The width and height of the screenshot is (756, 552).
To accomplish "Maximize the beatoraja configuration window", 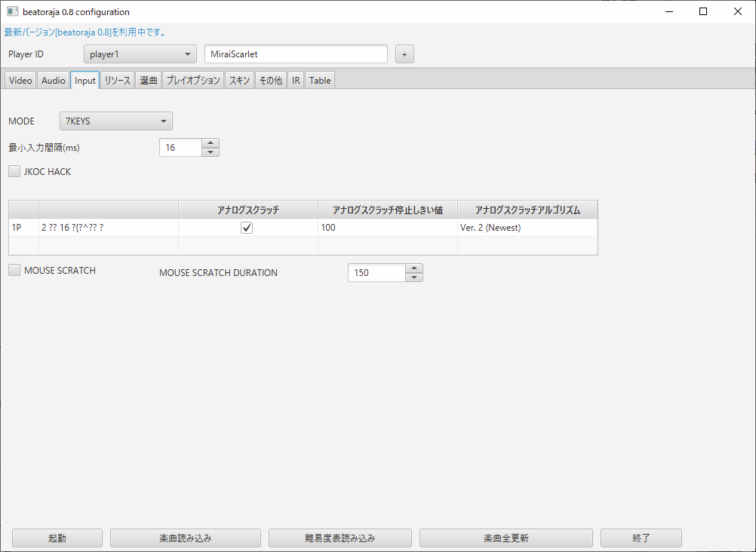I will (x=703, y=11).
